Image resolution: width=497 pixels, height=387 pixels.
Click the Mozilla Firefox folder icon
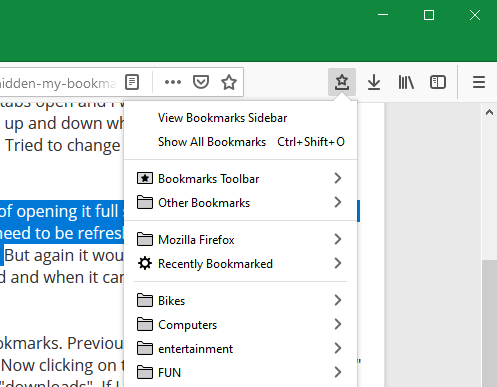[x=145, y=239]
